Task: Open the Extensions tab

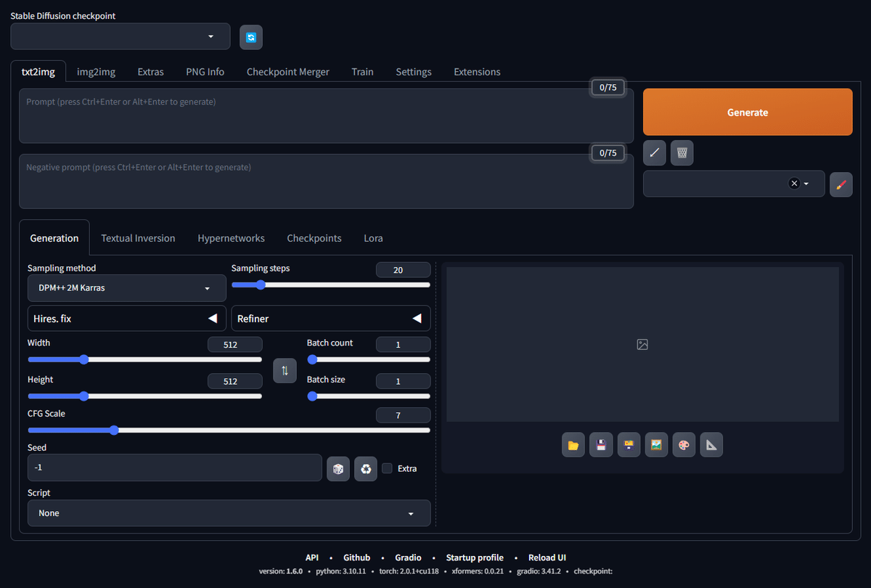Action: (x=478, y=72)
